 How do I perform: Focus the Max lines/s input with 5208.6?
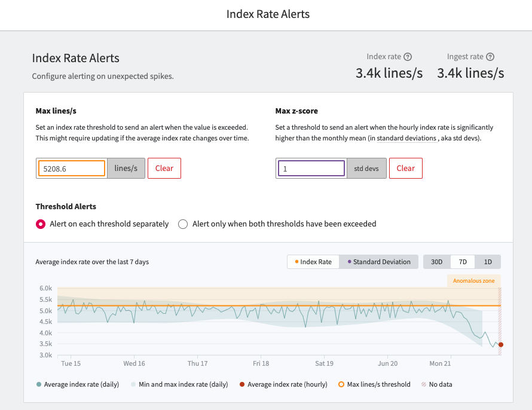point(72,168)
